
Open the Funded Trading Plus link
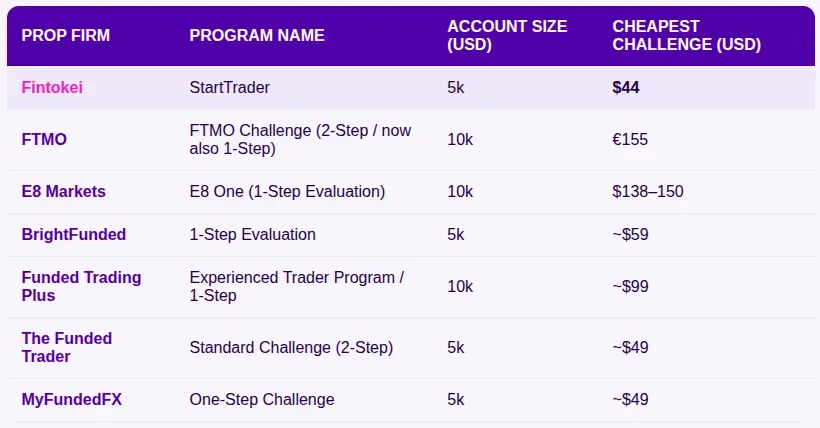coord(81,286)
